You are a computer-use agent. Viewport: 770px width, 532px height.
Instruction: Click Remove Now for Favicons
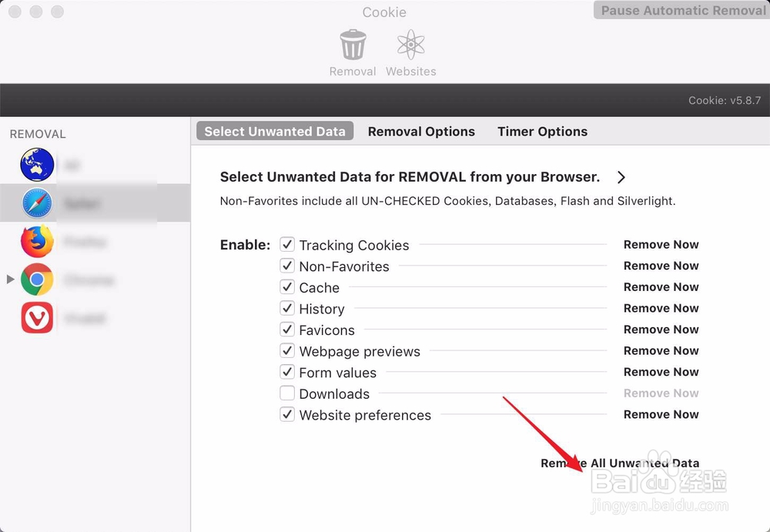click(661, 330)
